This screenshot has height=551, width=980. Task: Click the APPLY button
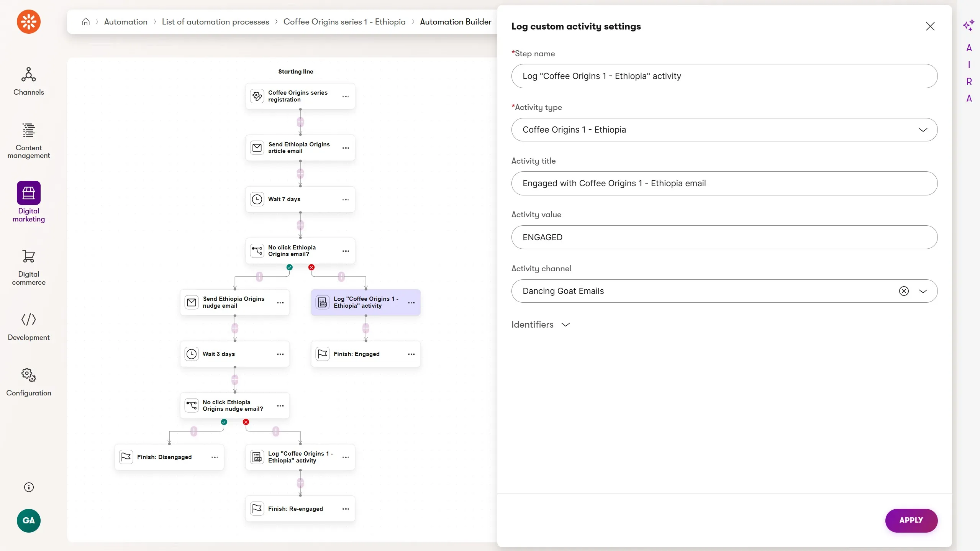[x=911, y=520]
